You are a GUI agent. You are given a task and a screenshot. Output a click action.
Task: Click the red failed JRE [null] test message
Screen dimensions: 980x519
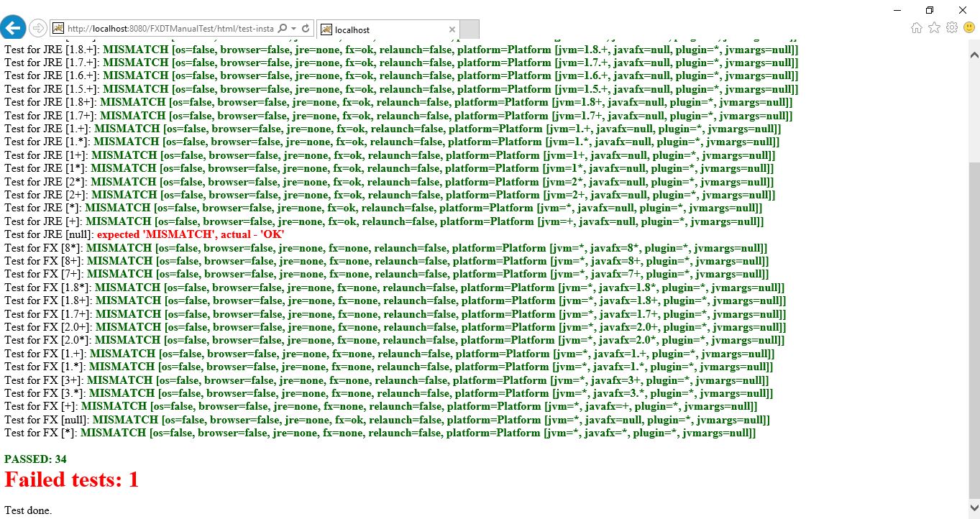click(x=196, y=234)
